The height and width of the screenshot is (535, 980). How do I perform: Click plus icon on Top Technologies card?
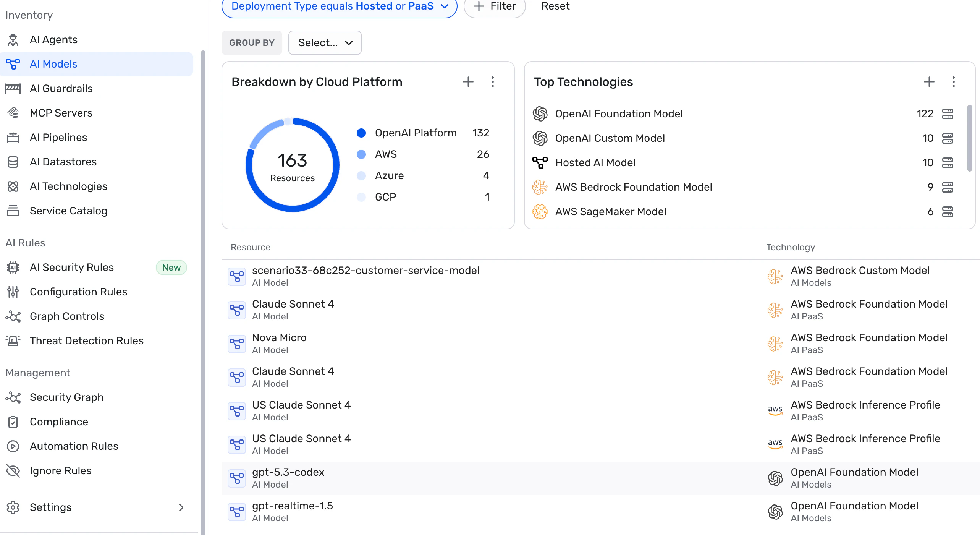pos(929,82)
